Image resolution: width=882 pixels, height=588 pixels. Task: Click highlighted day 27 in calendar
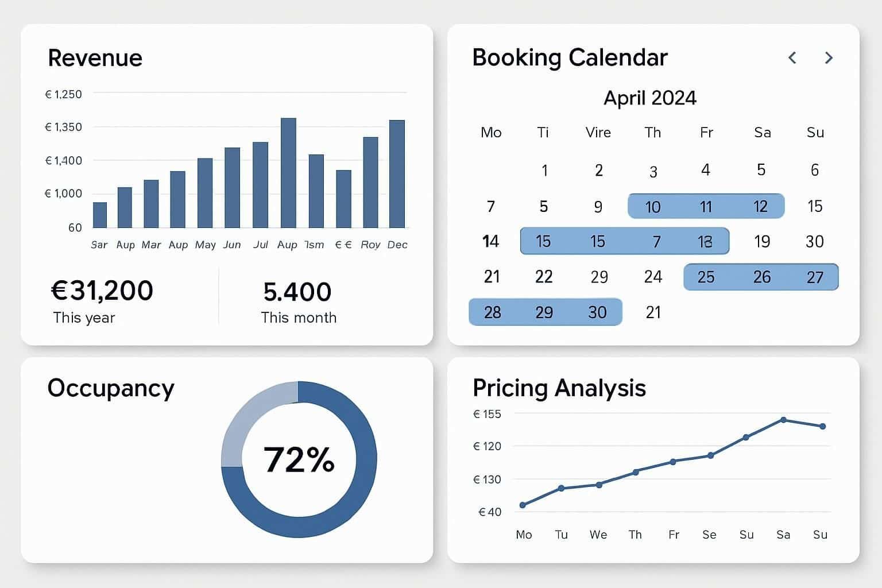(815, 277)
